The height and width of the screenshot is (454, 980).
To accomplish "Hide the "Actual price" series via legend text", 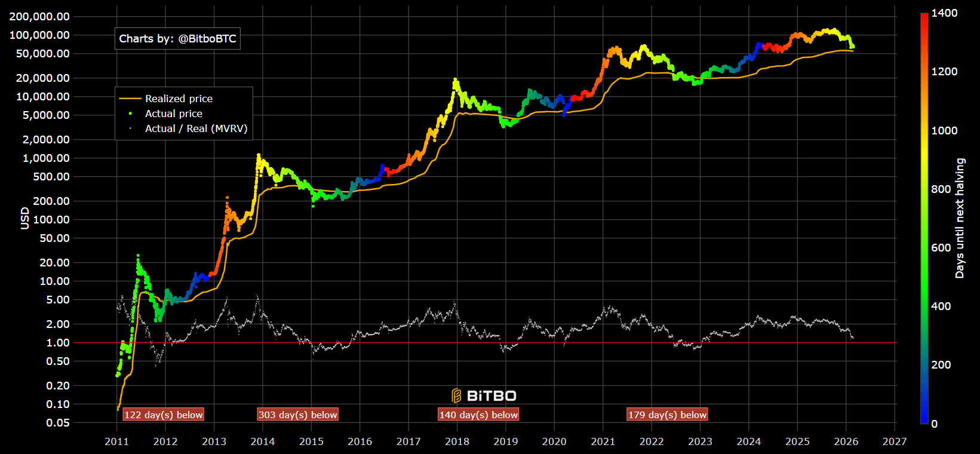I will point(173,113).
